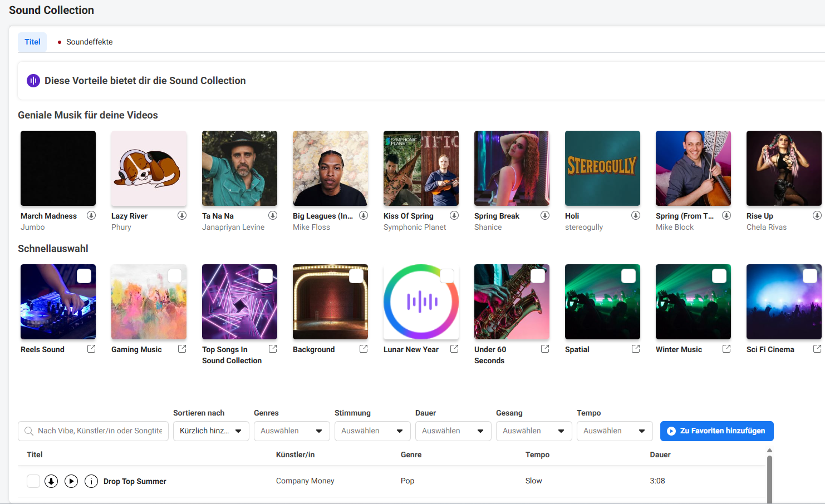Play Drop Top Summer preview
The width and height of the screenshot is (825, 504).
point(71,481)
